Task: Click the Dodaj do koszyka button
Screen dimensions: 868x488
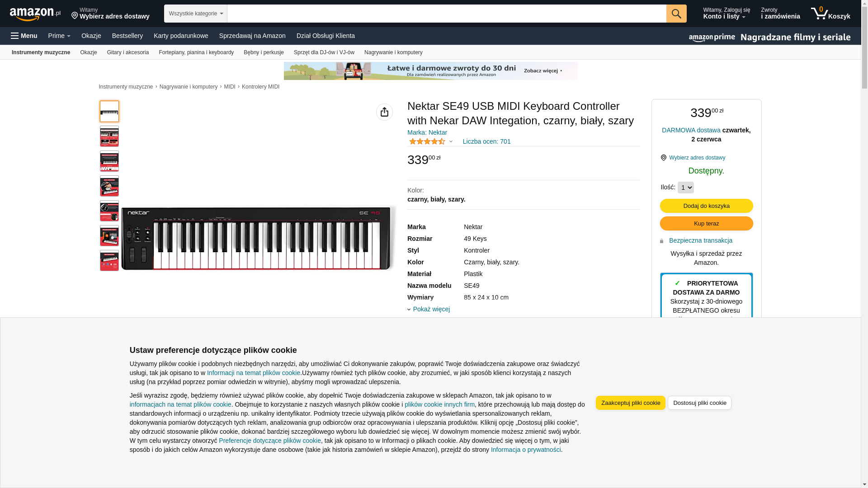Action: click(x=706, y=206)
